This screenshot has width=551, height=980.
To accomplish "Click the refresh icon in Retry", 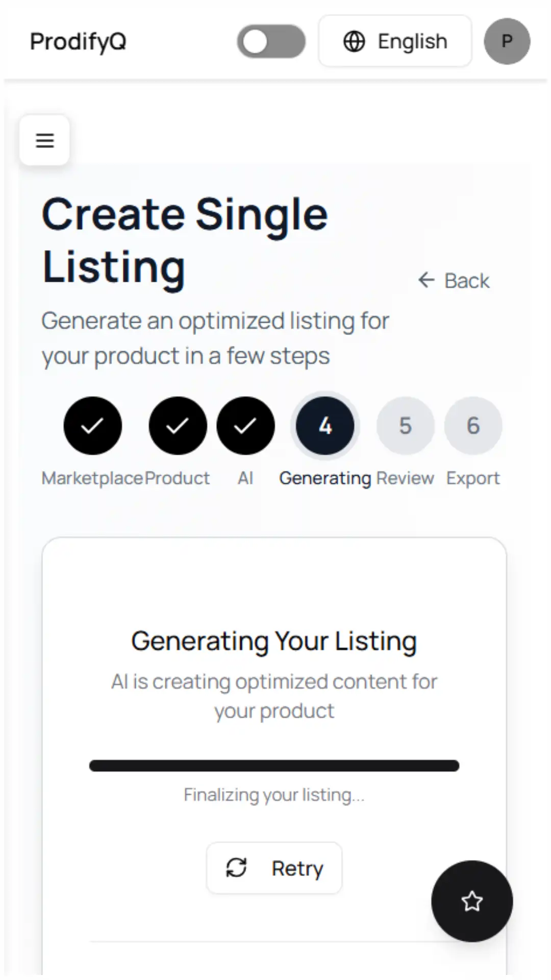I will coord(236,868).
